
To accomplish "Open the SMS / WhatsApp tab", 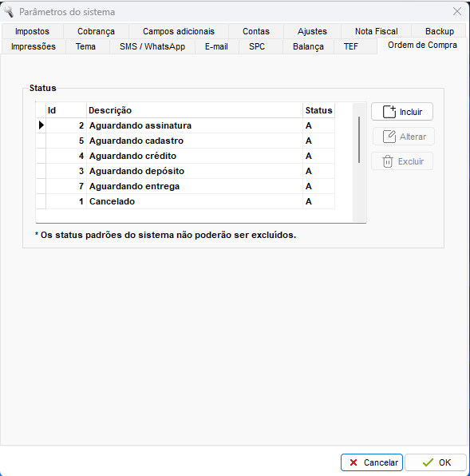I will (152, 46).
